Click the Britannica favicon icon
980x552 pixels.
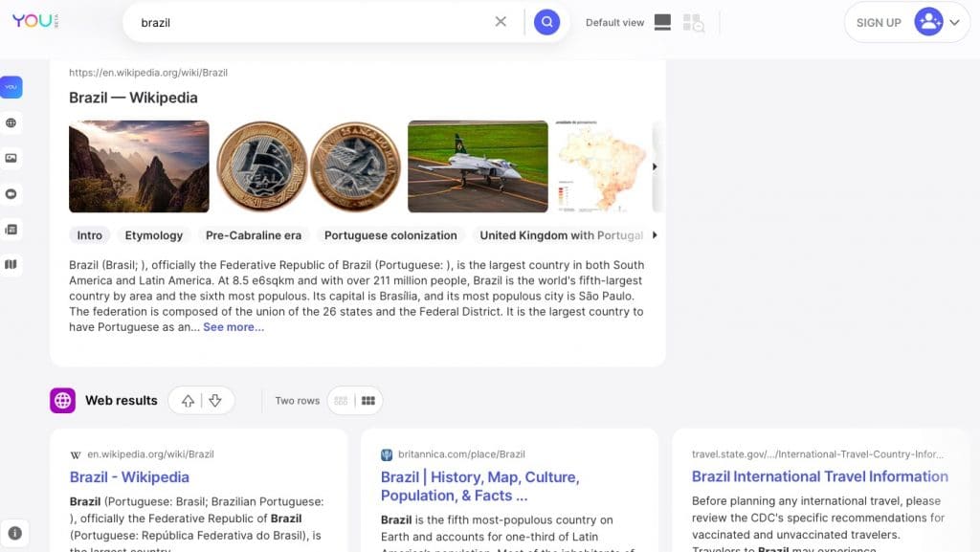tap(387, 454)
